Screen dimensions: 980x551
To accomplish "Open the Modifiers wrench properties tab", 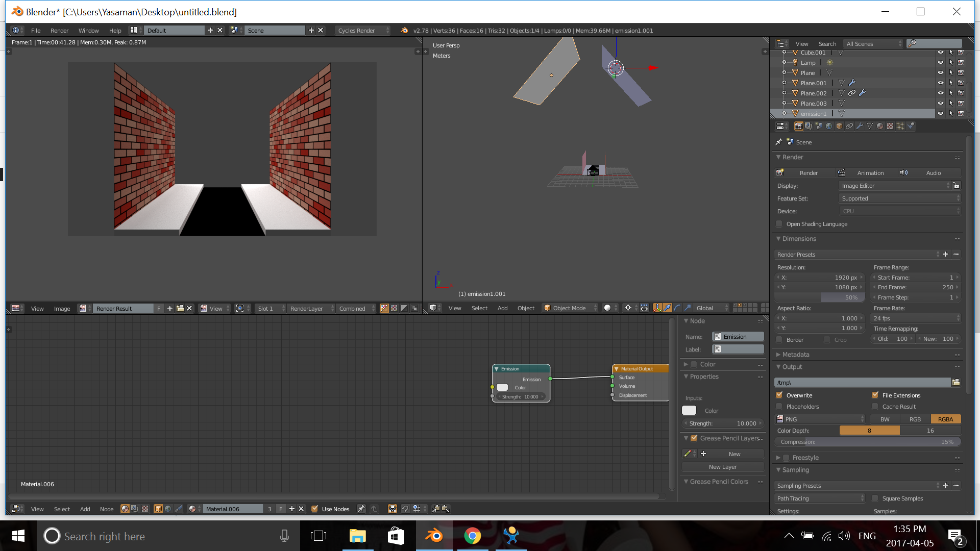I will [x=860, y=126].
